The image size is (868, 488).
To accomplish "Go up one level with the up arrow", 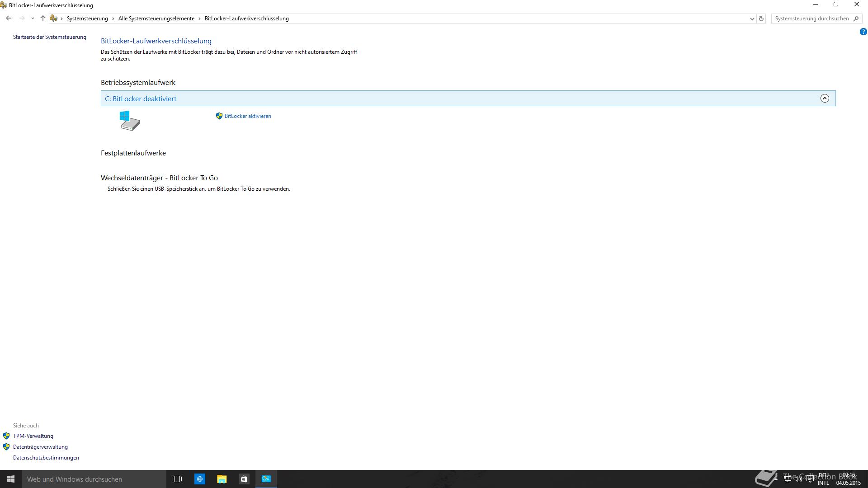I will click(43, 19).
